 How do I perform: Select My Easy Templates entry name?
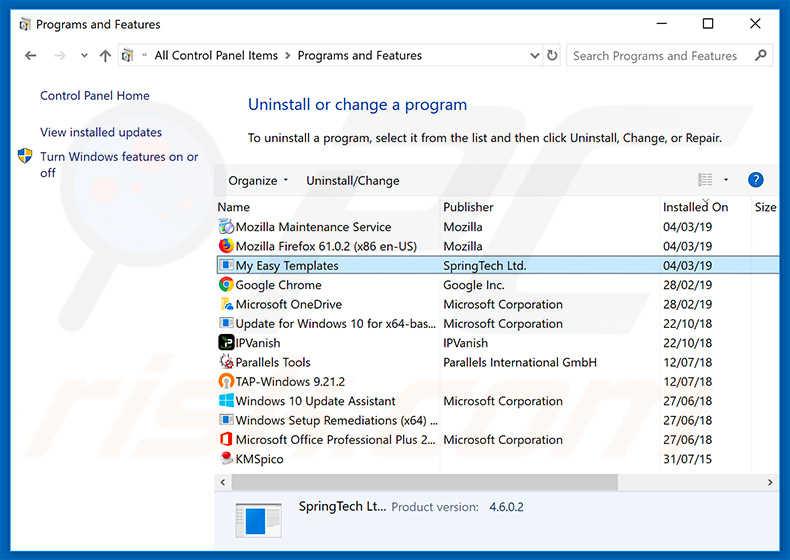tap(287, 266)
